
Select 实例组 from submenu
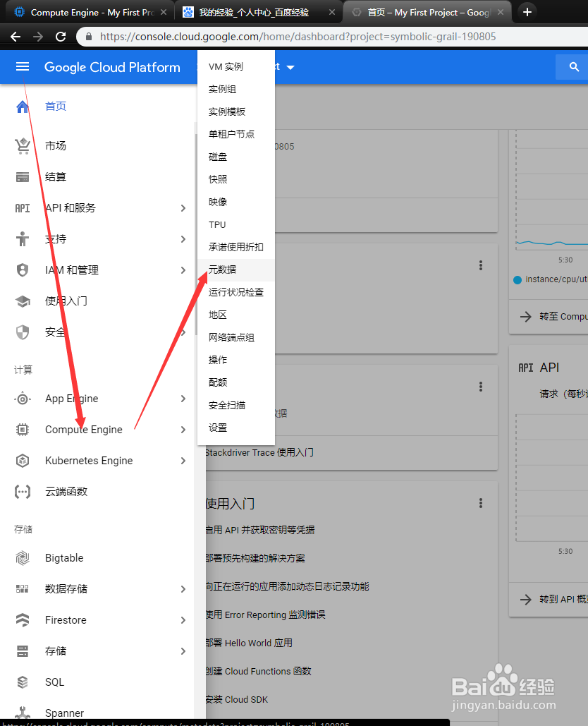pos(236,90)
